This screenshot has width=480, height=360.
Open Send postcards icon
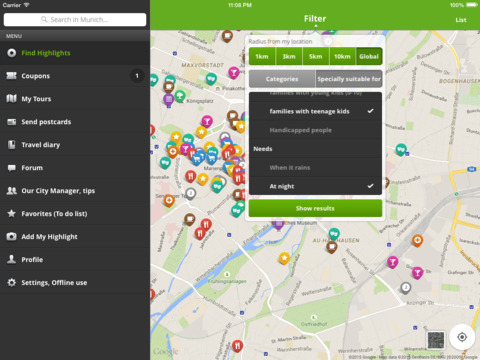coord(11,122)
